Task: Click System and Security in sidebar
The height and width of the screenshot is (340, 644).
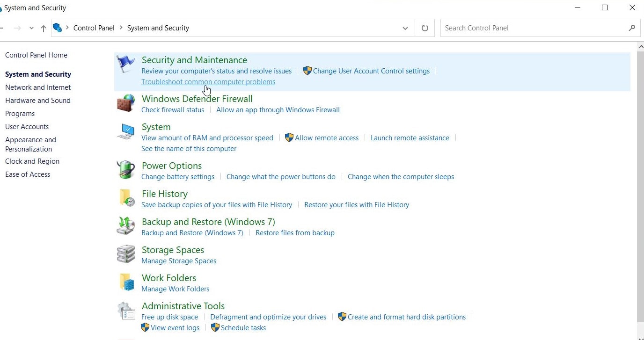Action: [x=38, y=74]
